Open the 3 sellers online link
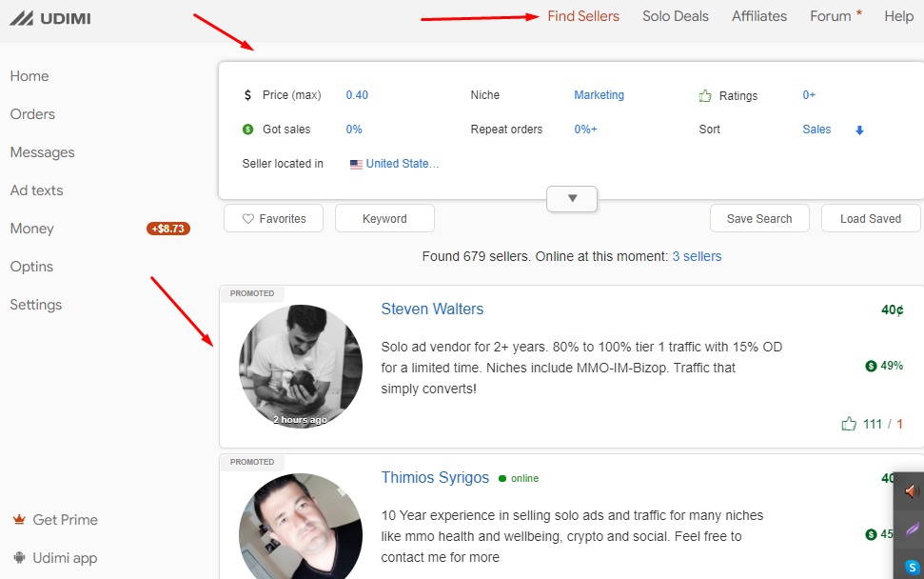Viewport: 924px width, 579px height. 697,256
